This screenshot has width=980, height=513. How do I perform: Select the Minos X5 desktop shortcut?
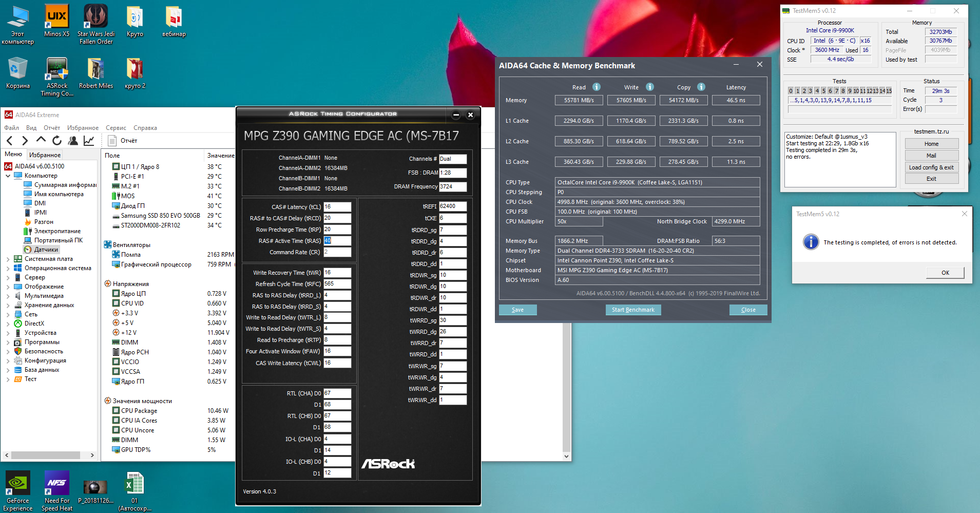tap(56, 21)
